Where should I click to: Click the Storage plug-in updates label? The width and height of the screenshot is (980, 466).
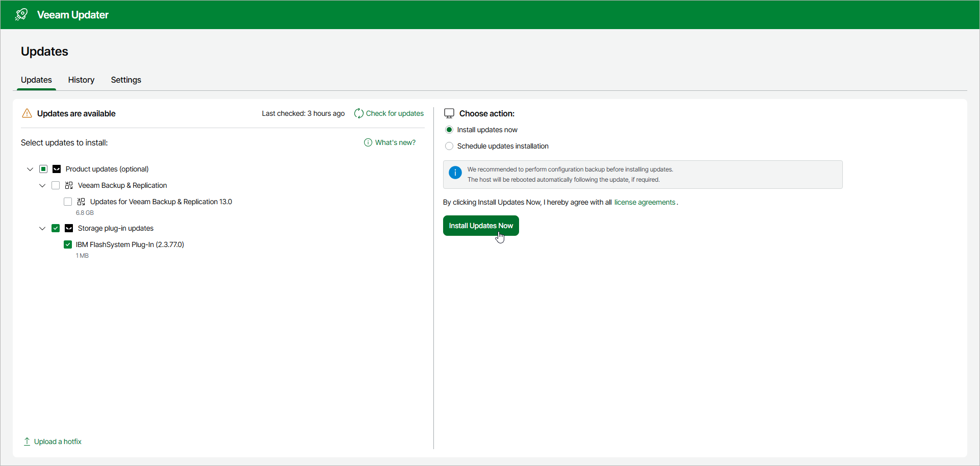click(x=116, y=228)
